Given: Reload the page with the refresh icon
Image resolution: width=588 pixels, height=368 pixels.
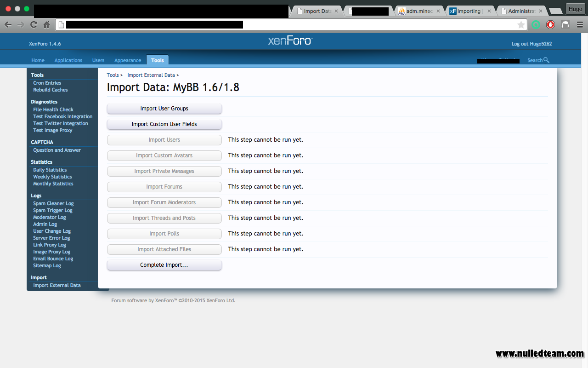Looking at the screenshot, I should point(34,25).
